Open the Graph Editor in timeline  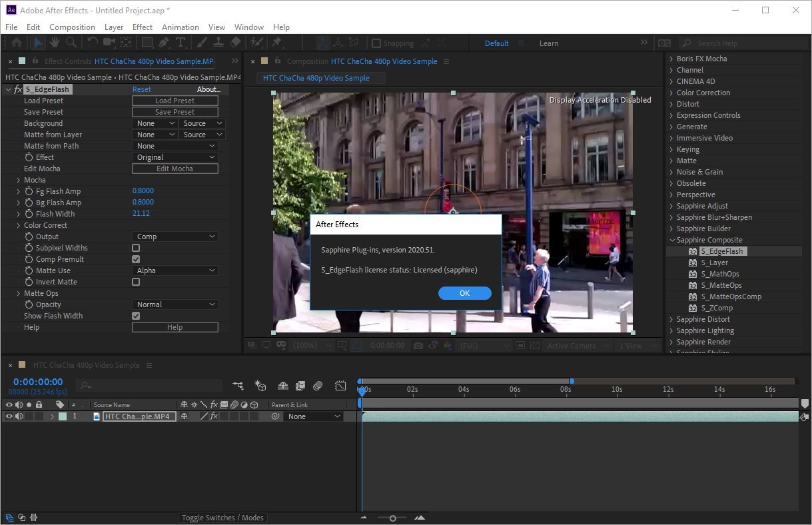coord(340,386)
